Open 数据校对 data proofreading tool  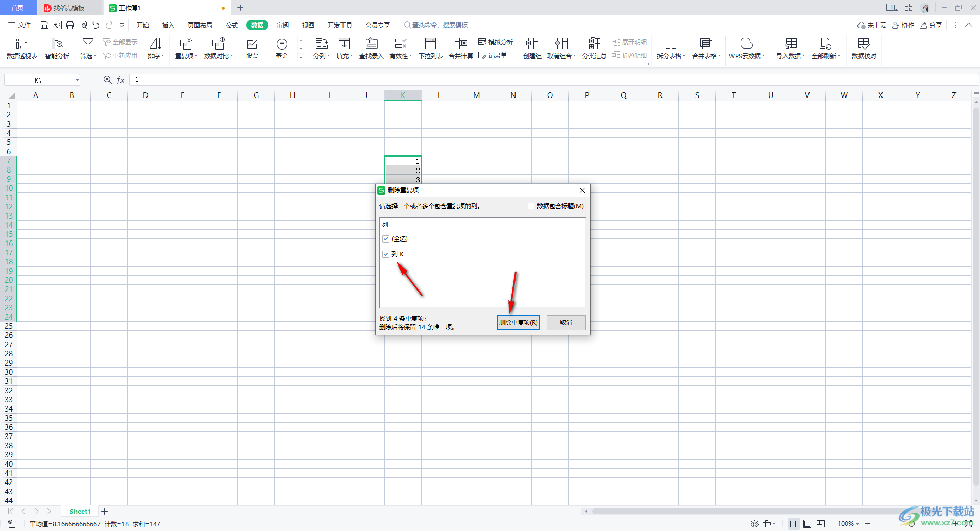point(864,49)
